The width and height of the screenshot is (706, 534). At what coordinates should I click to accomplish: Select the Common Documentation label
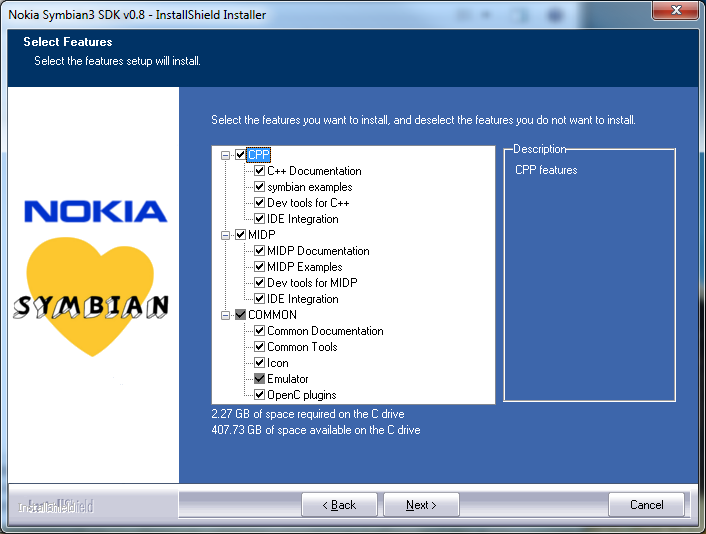(x=325, y=331)
